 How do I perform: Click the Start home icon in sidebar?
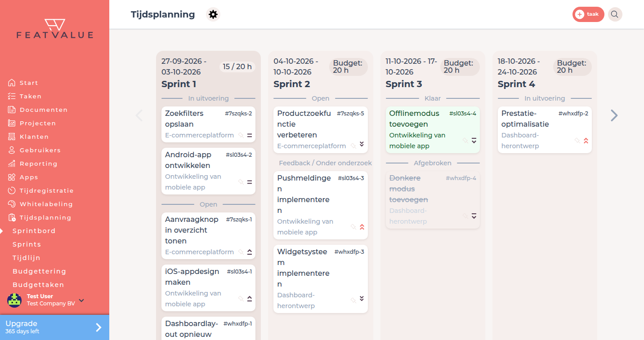pos(12,83)
